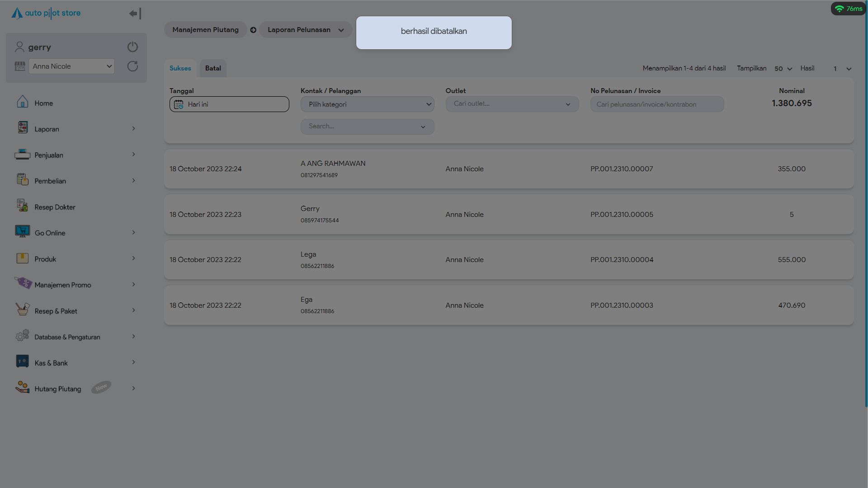Click the Go Online monitor icon

point(22,231)
